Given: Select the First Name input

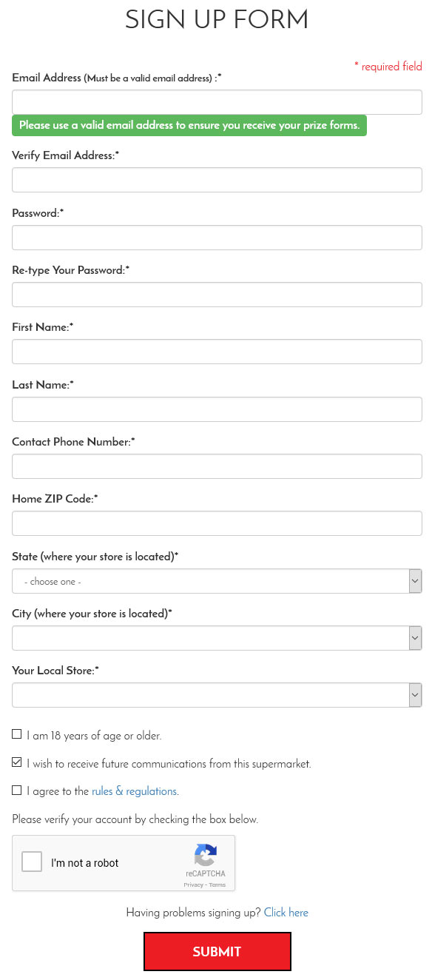Looking at the screenshot, I should coord(217,352).
